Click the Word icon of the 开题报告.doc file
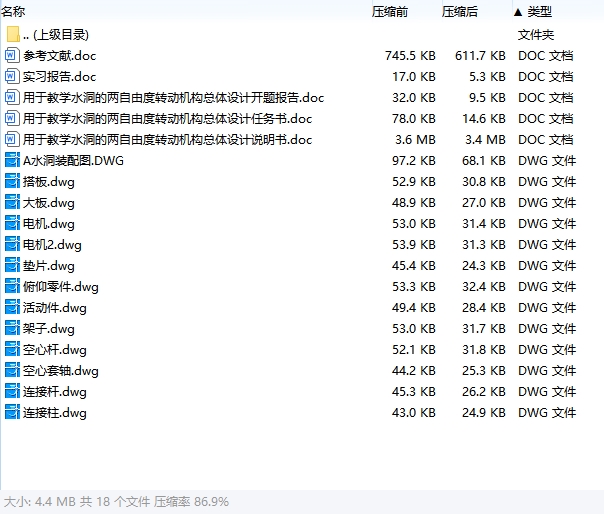Image resolution: width=604 pixels, height=514 pixels. coord(12,97)
